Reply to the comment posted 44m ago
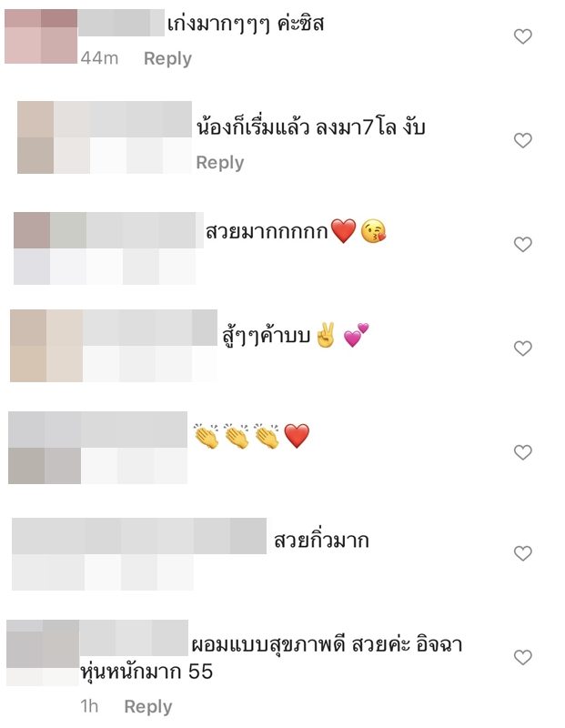The width and height of the screenshot is (565, 728). (x=167, y=58)
